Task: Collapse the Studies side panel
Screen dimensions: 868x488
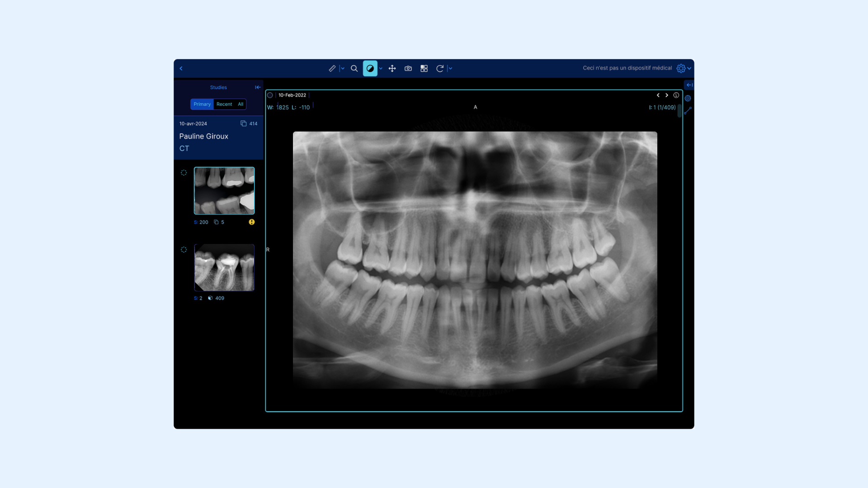Action: pyautogui.click(x=258, y=87)
